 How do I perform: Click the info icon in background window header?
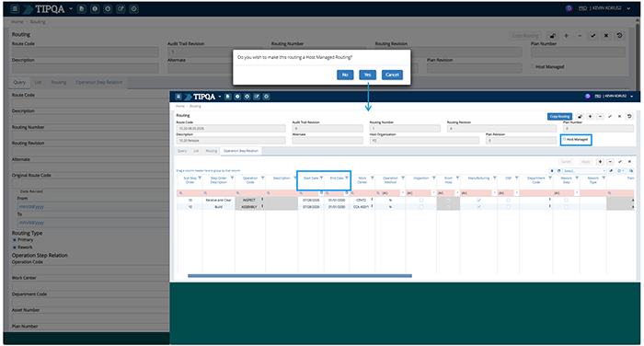(x=95, y=8)
